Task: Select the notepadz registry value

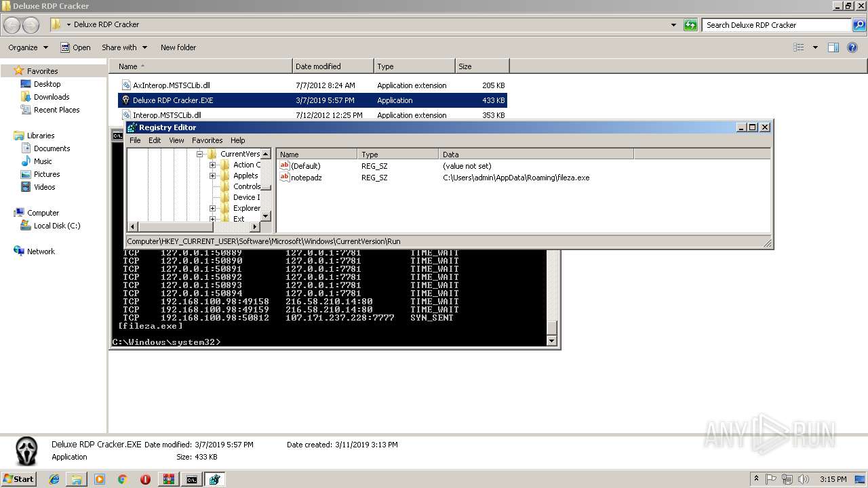Action: [x=306, y=178]
